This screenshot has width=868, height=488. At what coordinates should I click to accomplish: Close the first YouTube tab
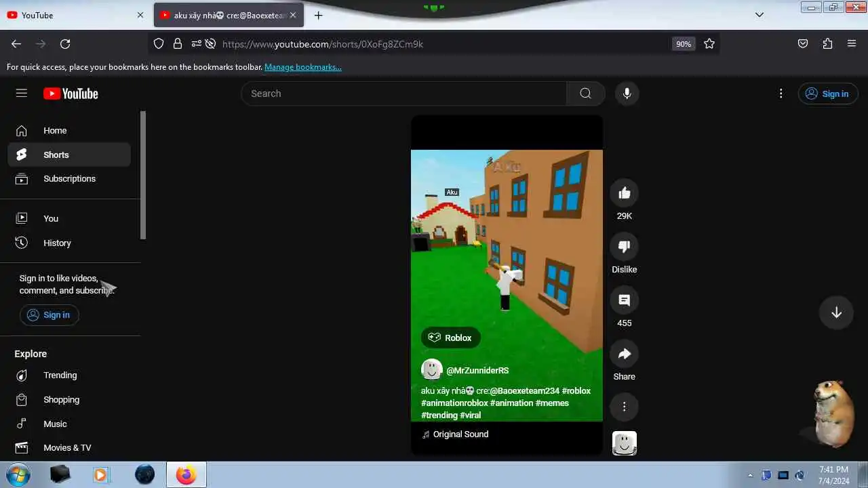[140, 15]
